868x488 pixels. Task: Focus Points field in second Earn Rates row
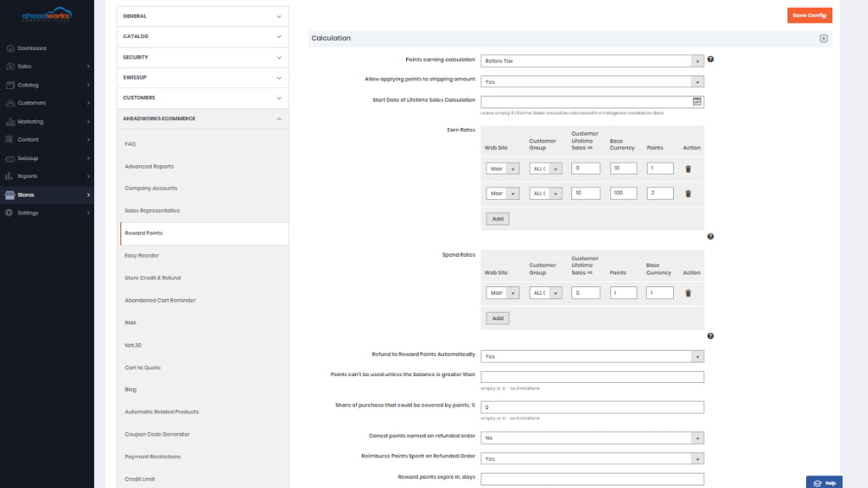(x=659, y=193)
